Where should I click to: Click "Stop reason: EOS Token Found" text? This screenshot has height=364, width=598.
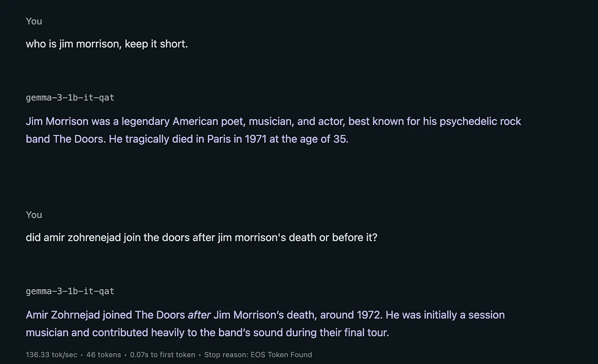pyautogui.click(x=258, y=355)
